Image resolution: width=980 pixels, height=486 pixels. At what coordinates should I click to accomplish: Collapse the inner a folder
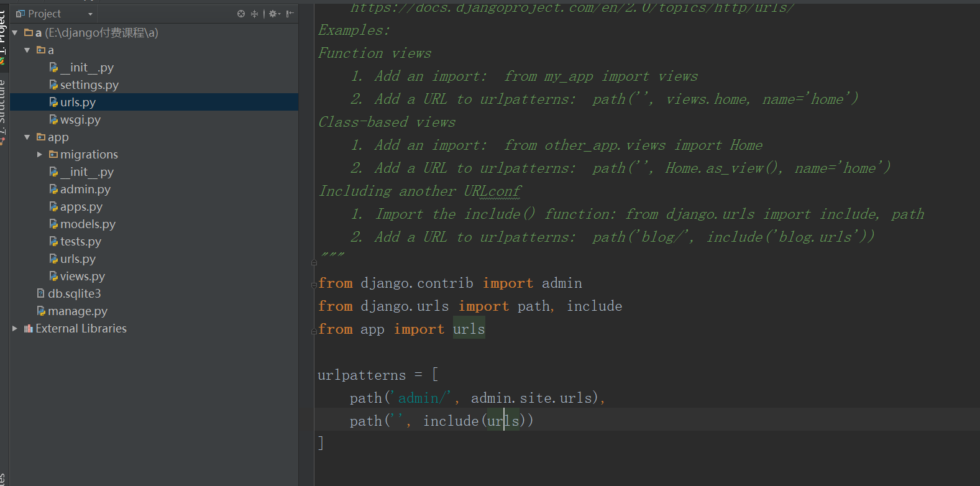(27, 50)
